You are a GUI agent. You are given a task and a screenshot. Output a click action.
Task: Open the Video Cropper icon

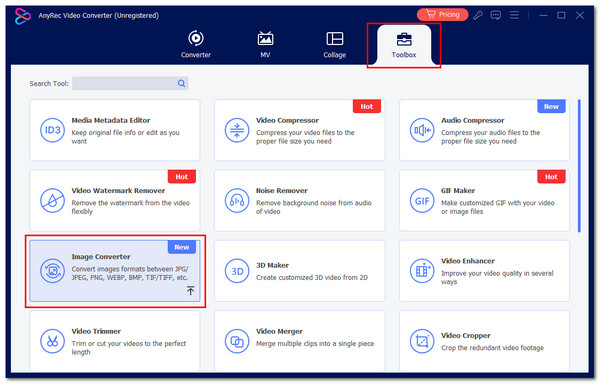pyautogui.click(x=422, y=341)
